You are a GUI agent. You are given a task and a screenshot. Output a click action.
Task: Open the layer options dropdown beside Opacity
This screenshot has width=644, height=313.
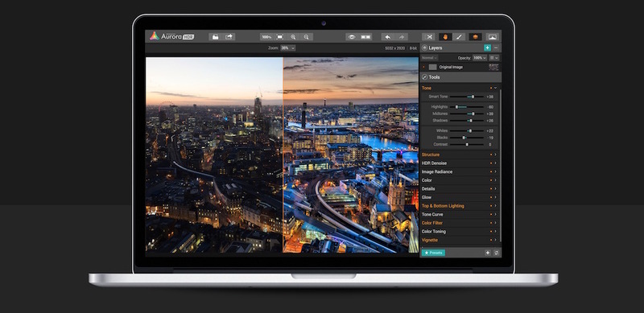tap(494, 58)
